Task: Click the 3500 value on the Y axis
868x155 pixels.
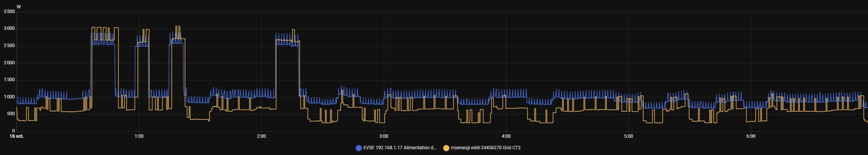Action: click(9, 11)
